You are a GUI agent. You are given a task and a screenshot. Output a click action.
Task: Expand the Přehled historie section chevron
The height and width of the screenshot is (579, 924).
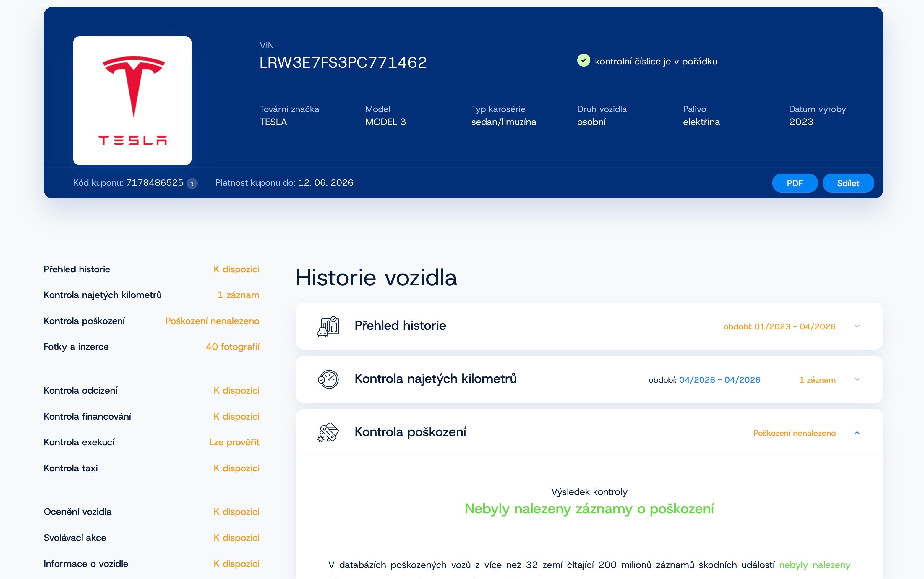[857, 326]
